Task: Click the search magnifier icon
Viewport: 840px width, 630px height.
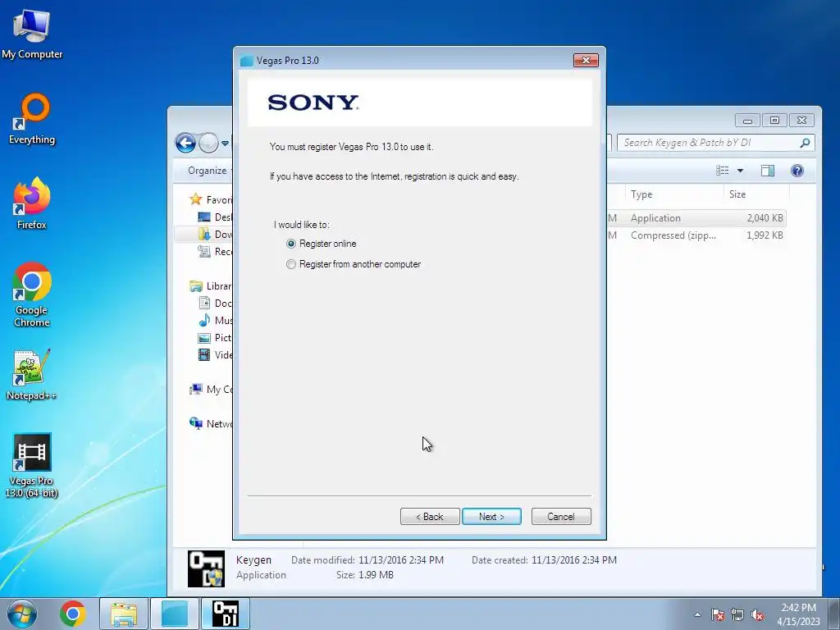Action: [x=805, y=143]
